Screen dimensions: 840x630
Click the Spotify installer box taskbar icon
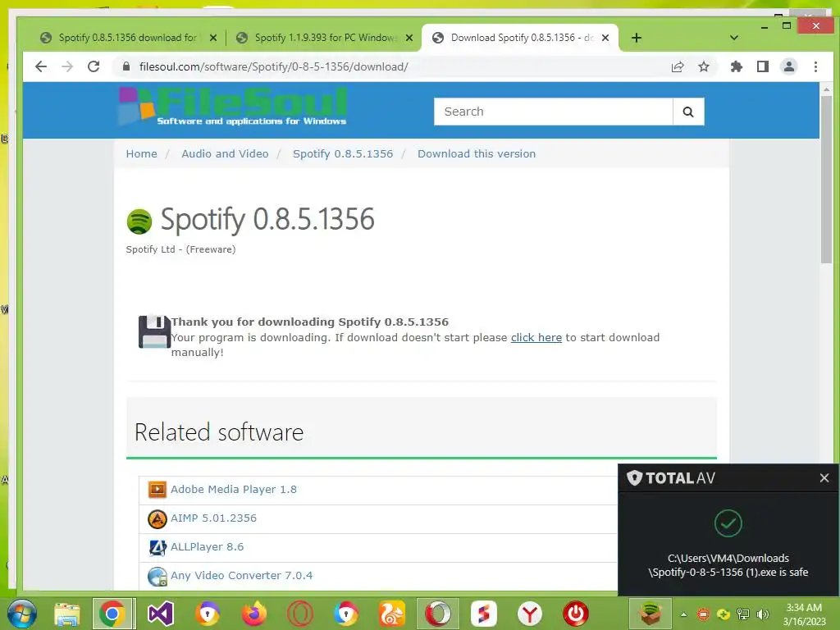click(x=650, y=614)
